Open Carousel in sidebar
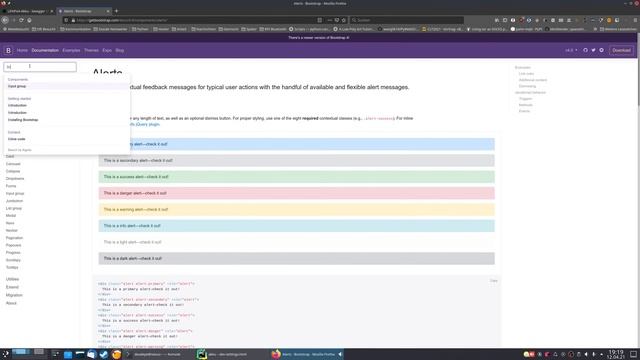This screenshot has width=640, height=360. [13, 164]
